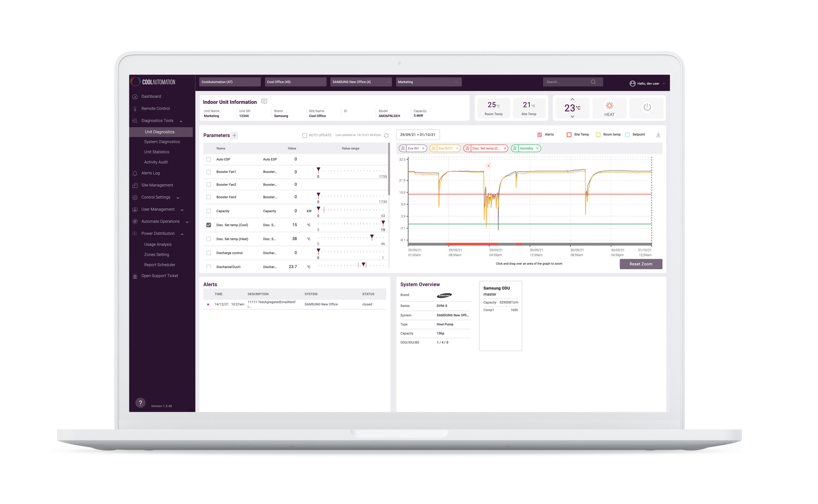Image resolution: width=818 pixels, height=504 pixels.
Task: Uncheck Disc. Set temp.(Cool) parameter
Action: coord(208,225)
